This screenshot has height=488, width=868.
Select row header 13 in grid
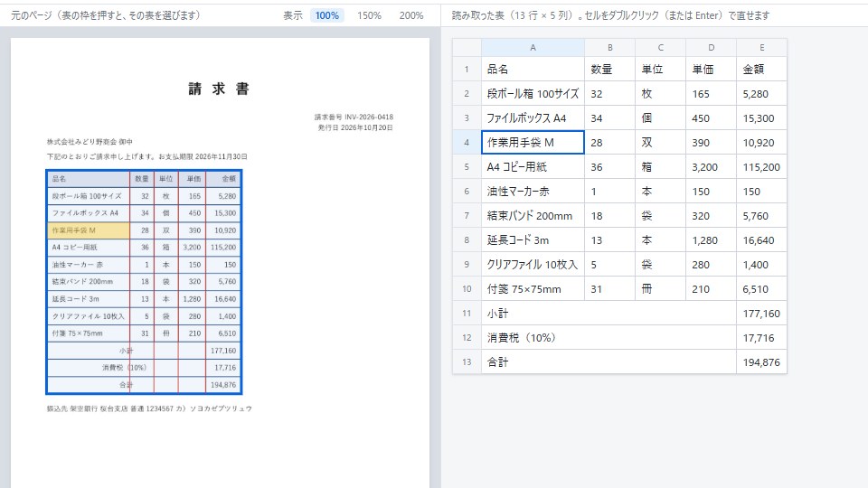click(x=467, y=361)
